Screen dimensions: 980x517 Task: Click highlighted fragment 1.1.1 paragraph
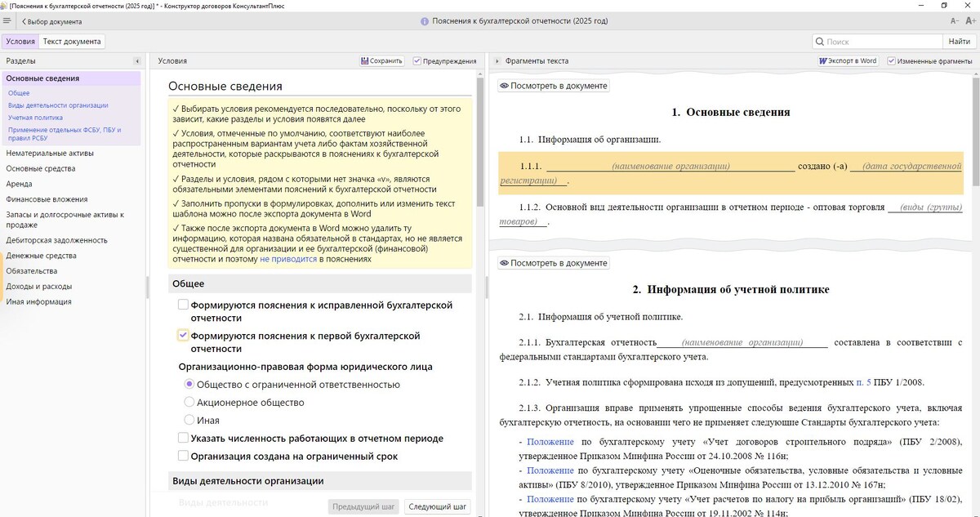(731, 172)
